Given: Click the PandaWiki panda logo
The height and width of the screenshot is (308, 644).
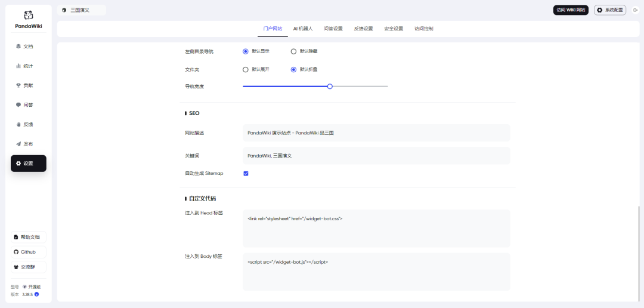Looking at the screenshot, I should point(29,15).
